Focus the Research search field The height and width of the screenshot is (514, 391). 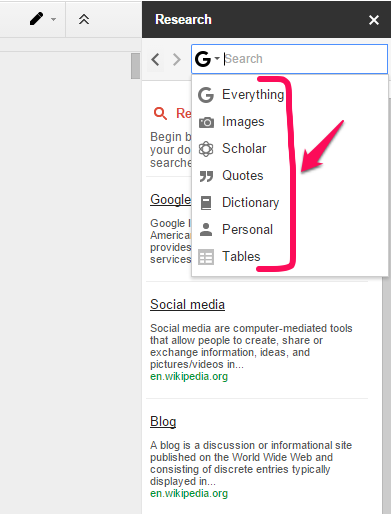point(305,59)
